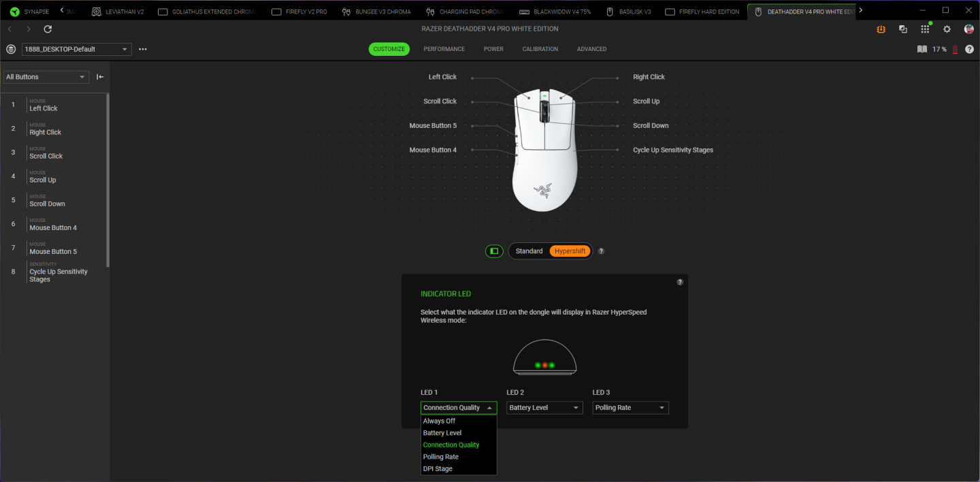Select button 5 Scroll Down in list
This screenshot has width=980, height=482.
pyautogui.click(x=53, y=200)
